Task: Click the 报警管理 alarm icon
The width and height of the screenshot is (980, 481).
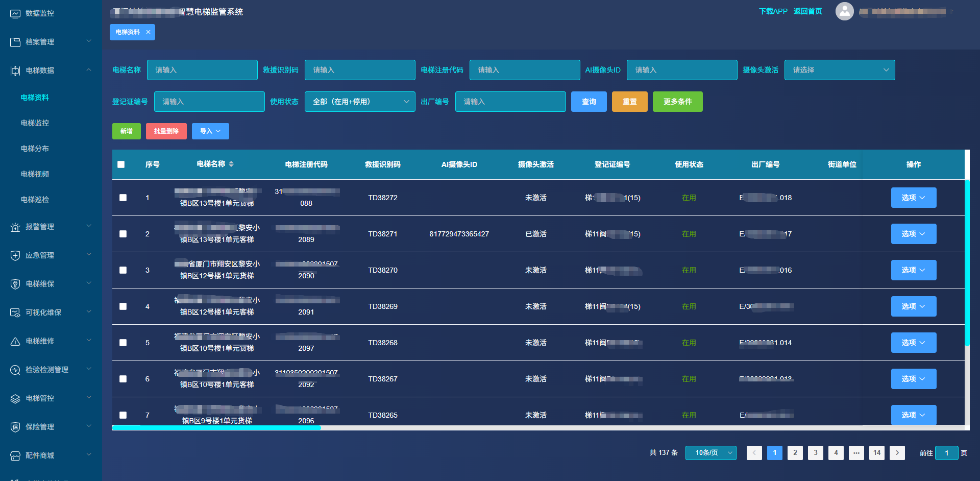Action: pos(15,227)
